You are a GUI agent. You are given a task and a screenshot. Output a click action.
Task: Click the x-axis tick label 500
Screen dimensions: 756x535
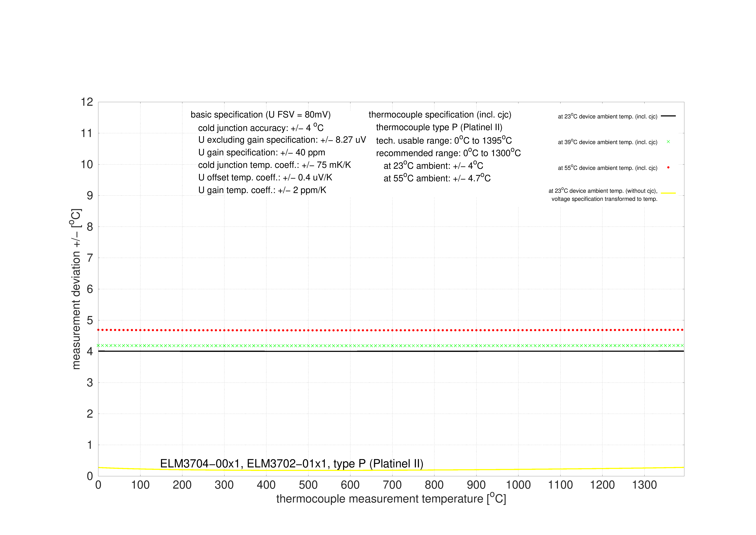tap(308, 485)
